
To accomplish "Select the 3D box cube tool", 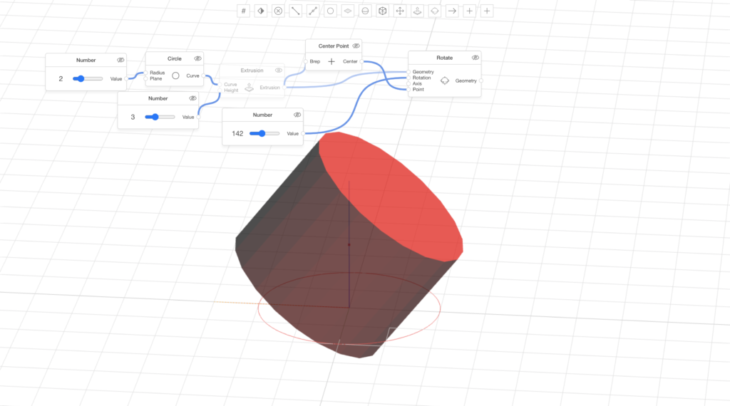I will click(382, 11).
